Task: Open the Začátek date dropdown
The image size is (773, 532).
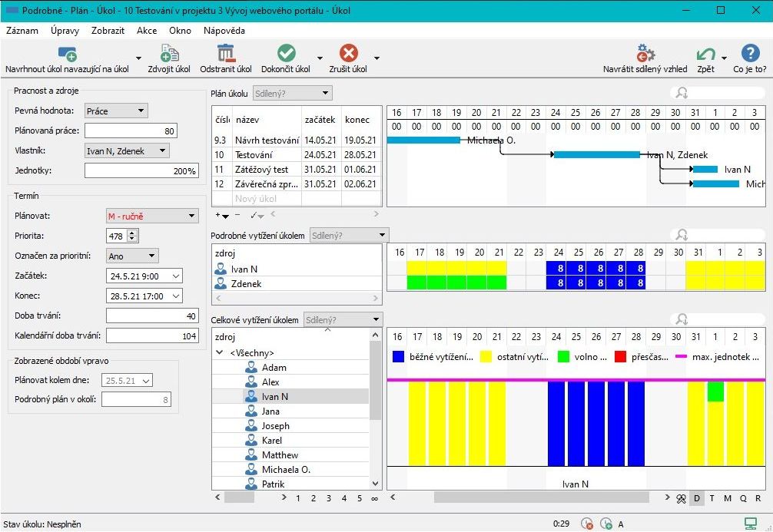Action: [175, 276]
